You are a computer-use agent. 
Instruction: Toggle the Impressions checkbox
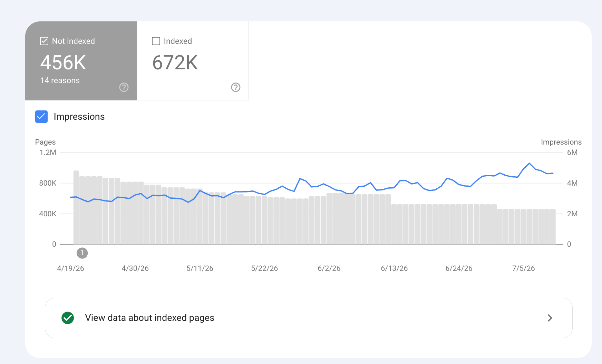[41, 117]
